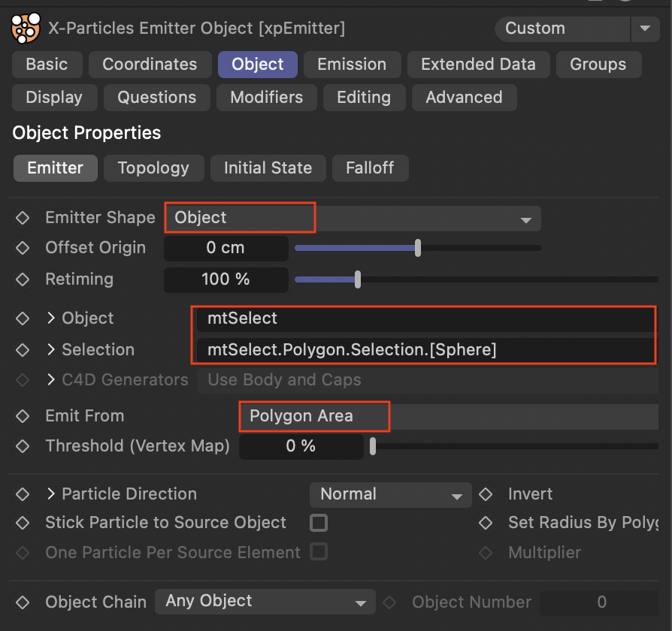Image resolution: width=672 pixels, height=631 pixels.
Task: Click the mtSelect object link field
Action: pos(427,319)
